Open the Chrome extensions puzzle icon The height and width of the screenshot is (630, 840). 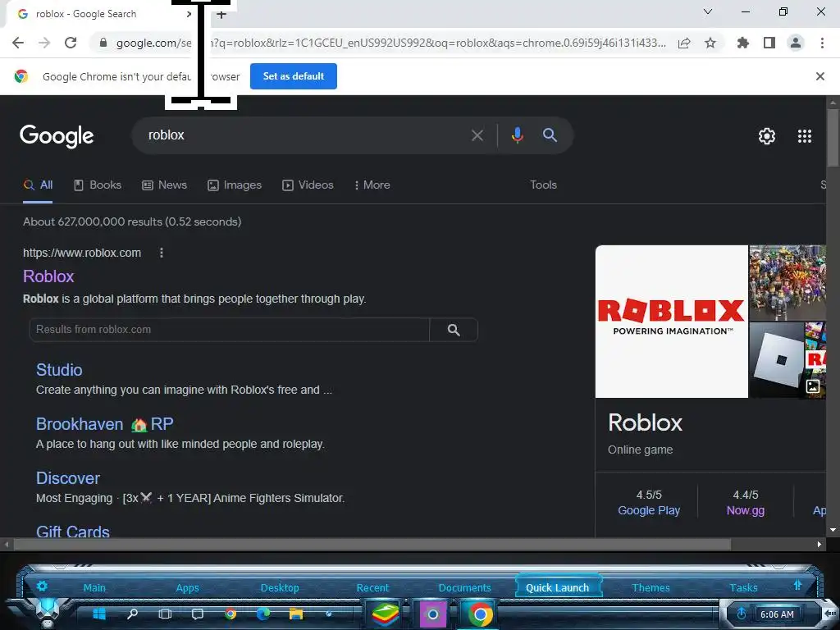pyautogui.click(x=742, y=43)
